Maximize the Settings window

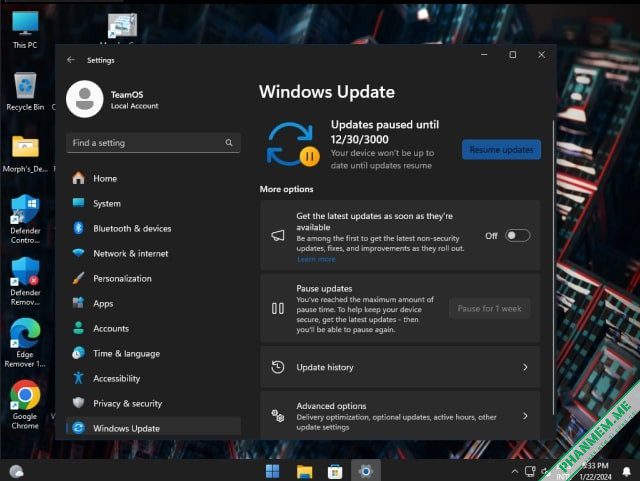click(x=513, y=55)
